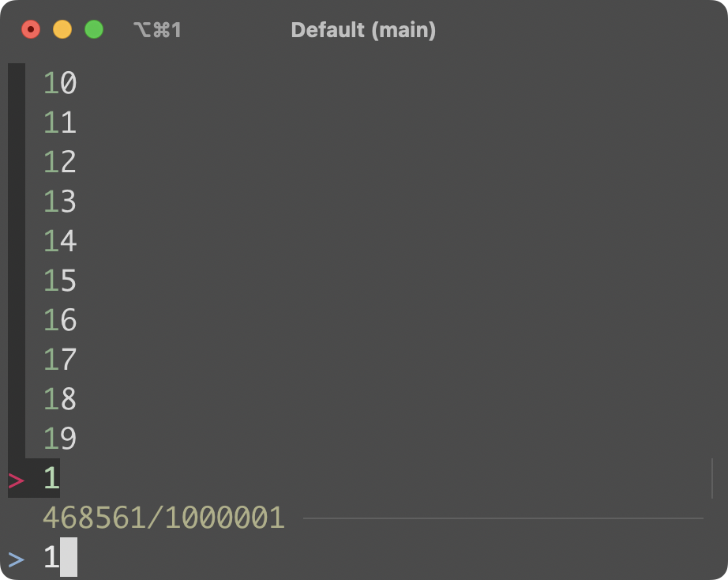
Task: Select the line displaying 13
Action: [59, 201]
